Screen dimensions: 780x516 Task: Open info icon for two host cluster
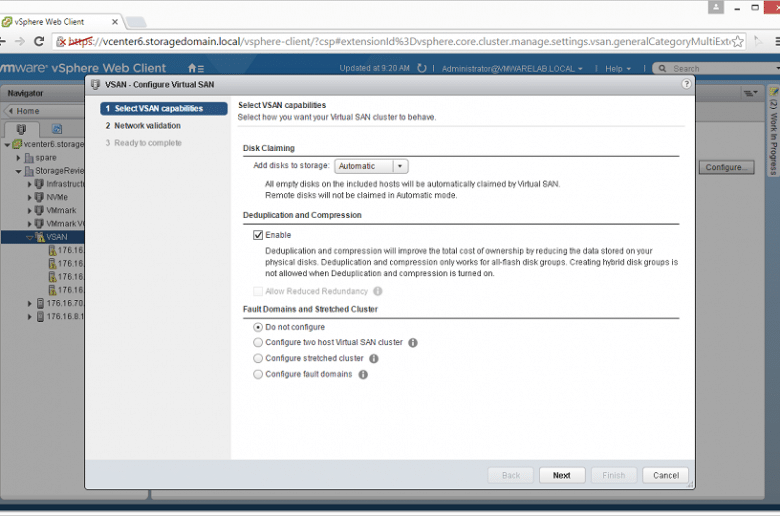click(x=413, y=343)
